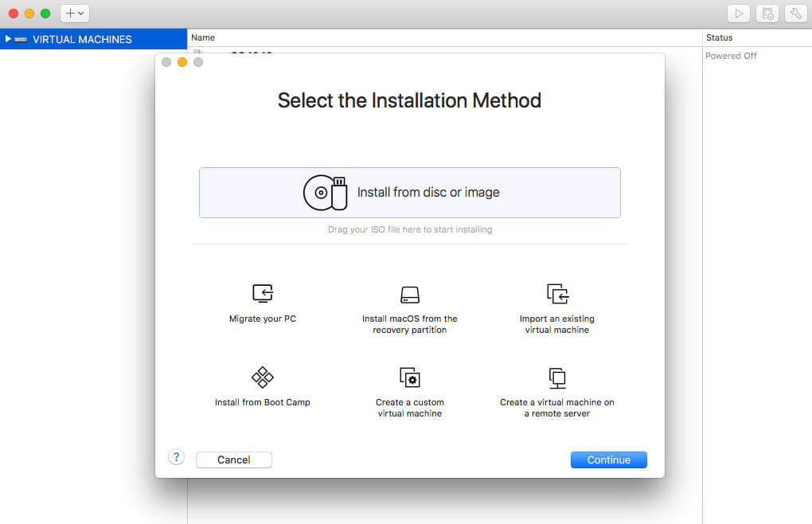812x524 pixels.
Task: Select the Create a custom virtual machine icon
Action: (x=410, y=377)
